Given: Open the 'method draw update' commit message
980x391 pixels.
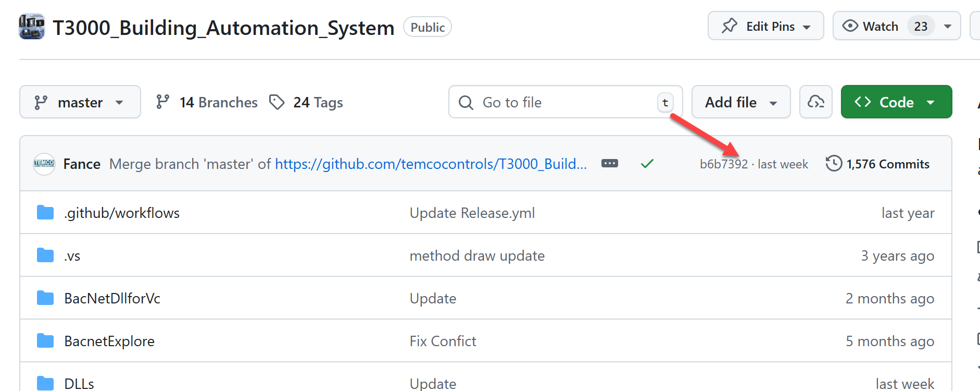Looking at the screenshot, I should pyautogui.click(x=477, y=255).
